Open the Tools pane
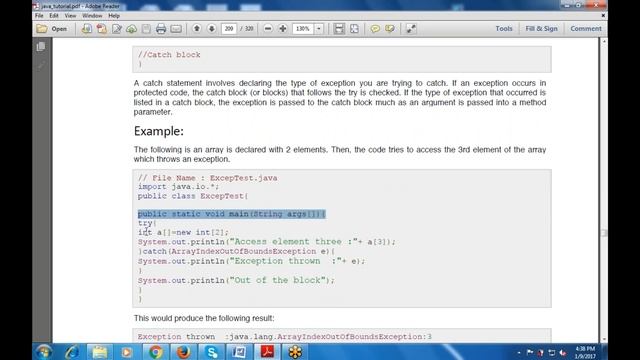The image size is (640, 360). pos(504,29)
